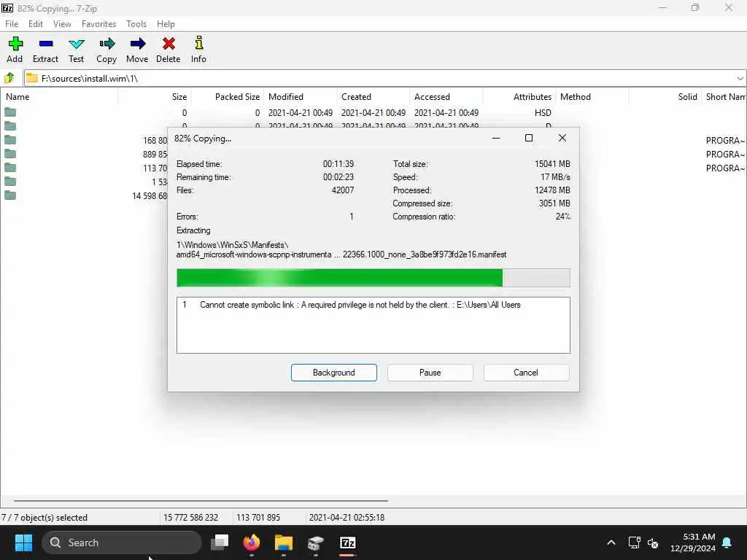Select the symbolic link error message row

[373, 305]
